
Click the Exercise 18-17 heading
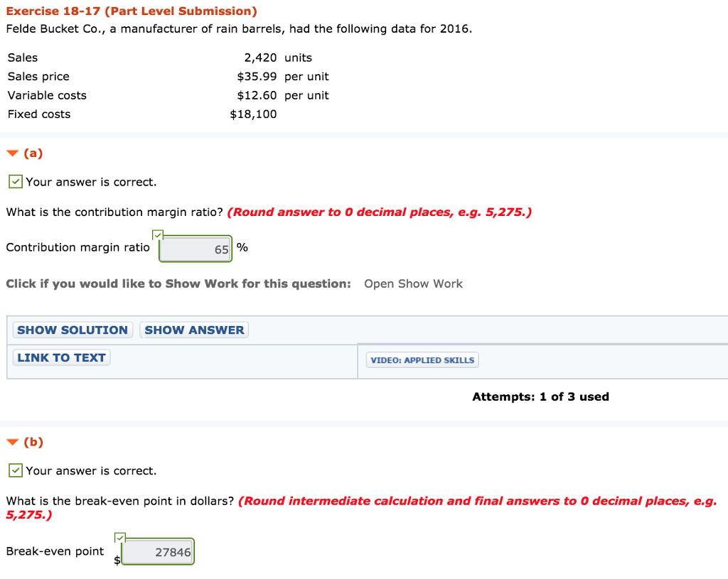pos(132,11)
